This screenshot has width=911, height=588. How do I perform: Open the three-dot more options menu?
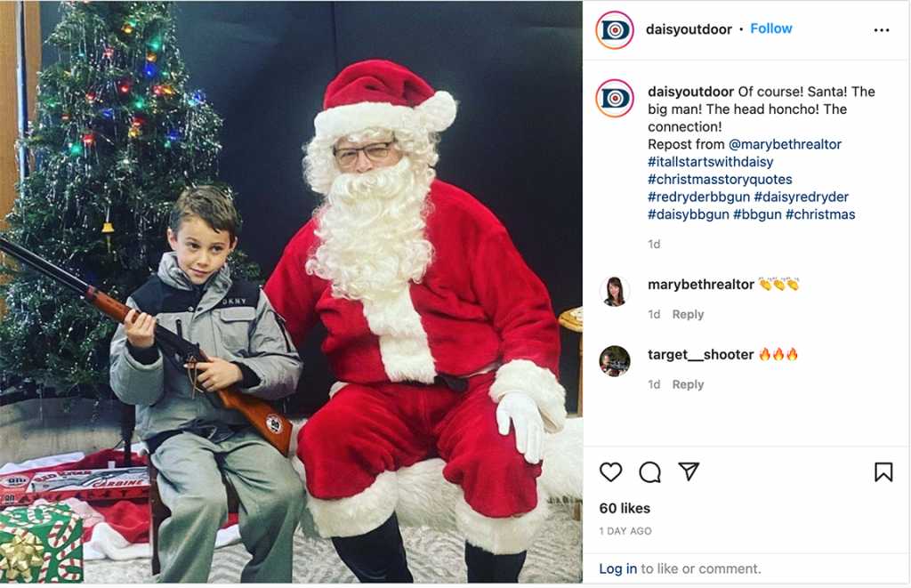882,30
